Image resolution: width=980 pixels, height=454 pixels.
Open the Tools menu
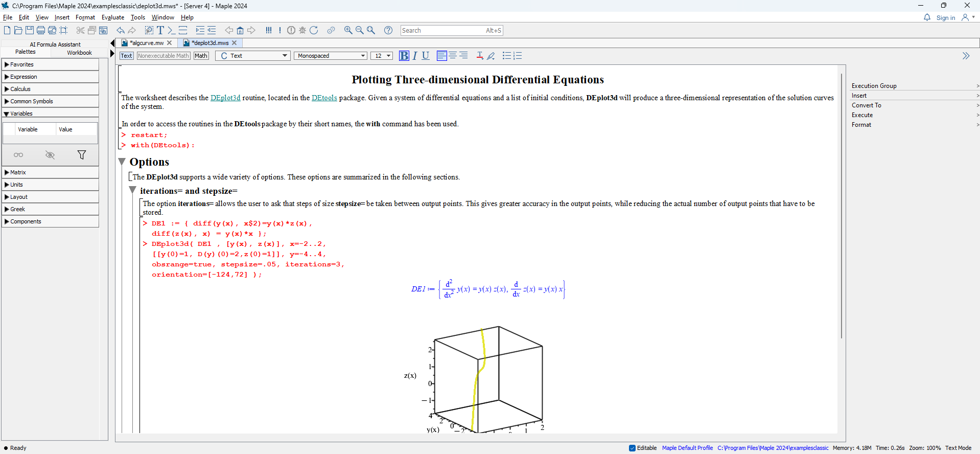(138, 17)
